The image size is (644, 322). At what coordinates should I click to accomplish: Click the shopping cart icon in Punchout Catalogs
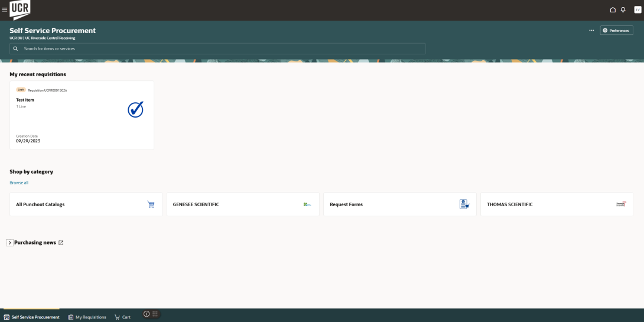click(x=151, y=204)
